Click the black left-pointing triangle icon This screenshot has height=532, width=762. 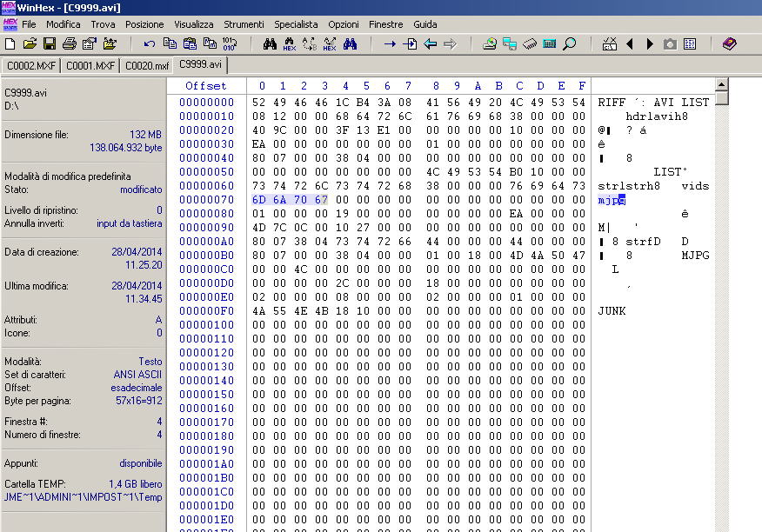(x=630, y=43)
